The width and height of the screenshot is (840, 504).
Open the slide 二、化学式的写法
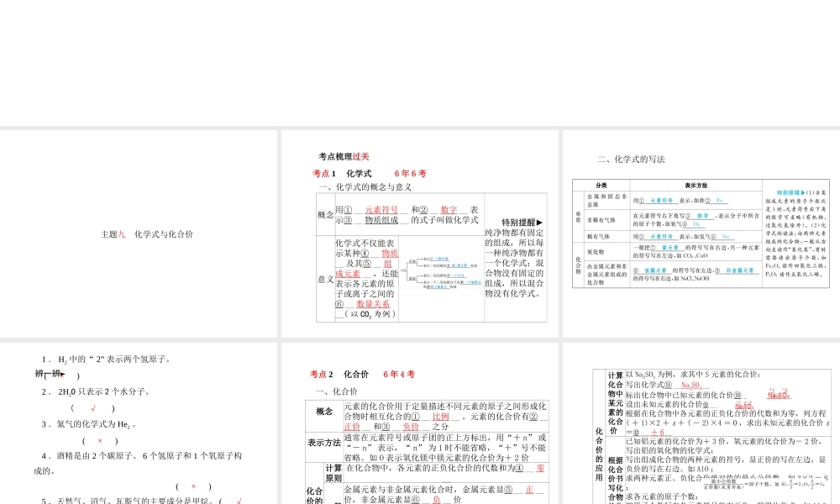click(701, 234)
